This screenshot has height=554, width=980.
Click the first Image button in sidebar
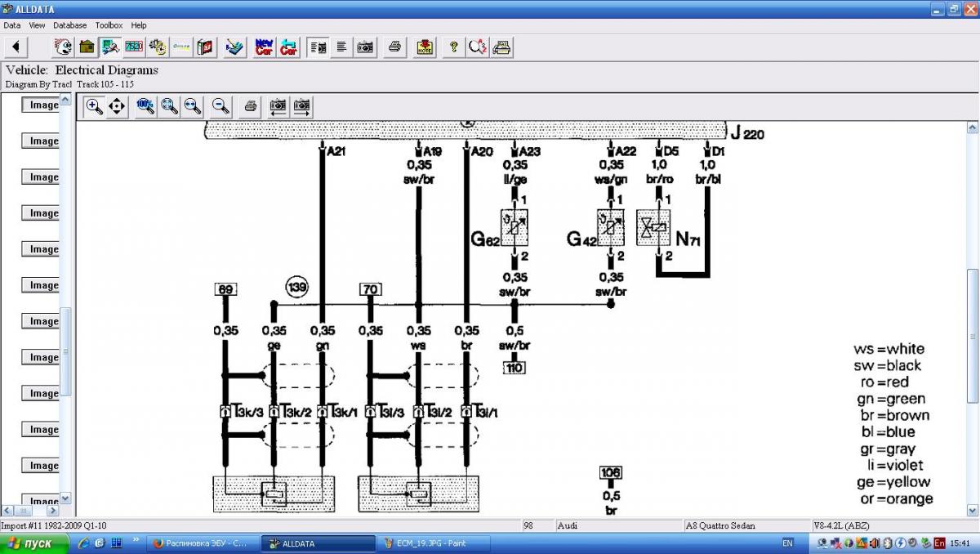click(41, 105)
